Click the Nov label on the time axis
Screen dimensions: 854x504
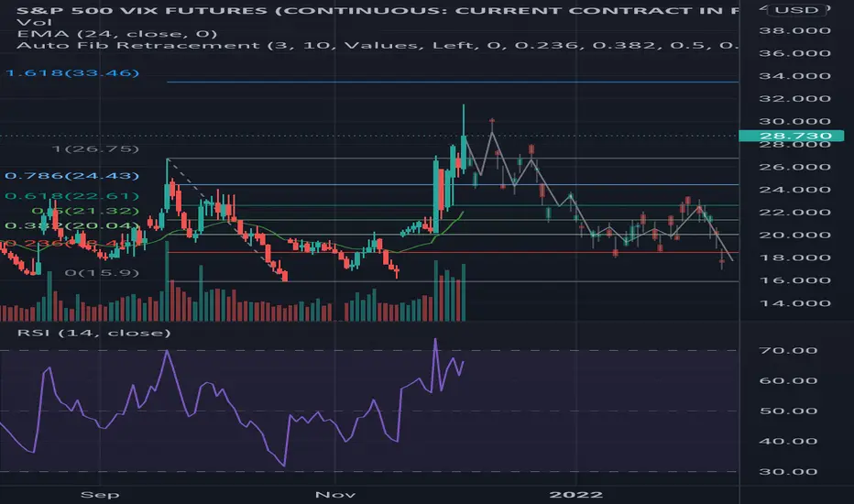point(335,495)
